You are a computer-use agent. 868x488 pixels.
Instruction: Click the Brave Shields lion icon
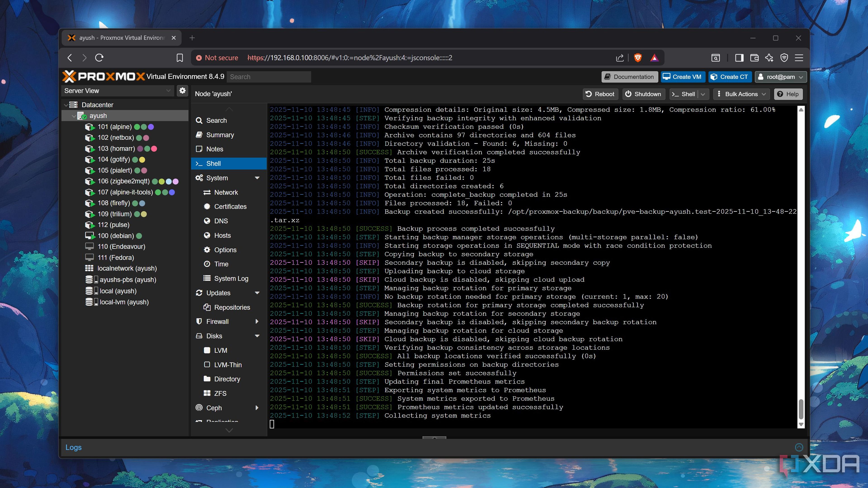637,58
